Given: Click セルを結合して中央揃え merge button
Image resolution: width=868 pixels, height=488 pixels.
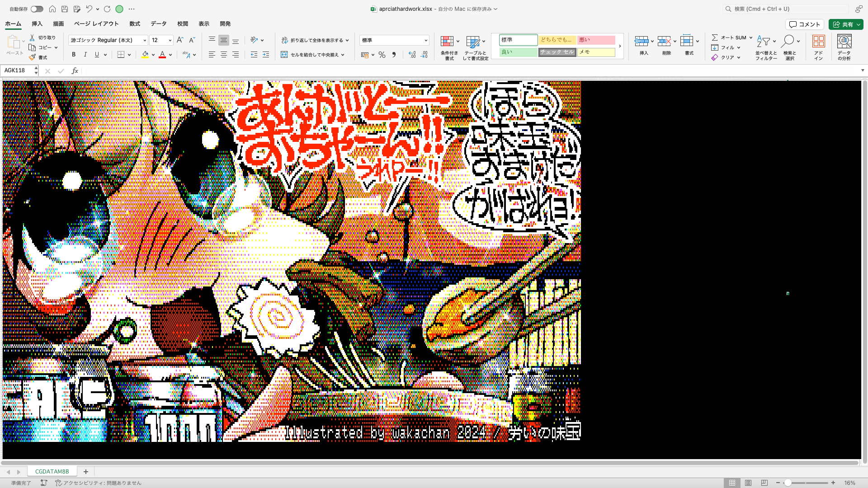Looking at the screenshot, I should (x=312, y=55).
